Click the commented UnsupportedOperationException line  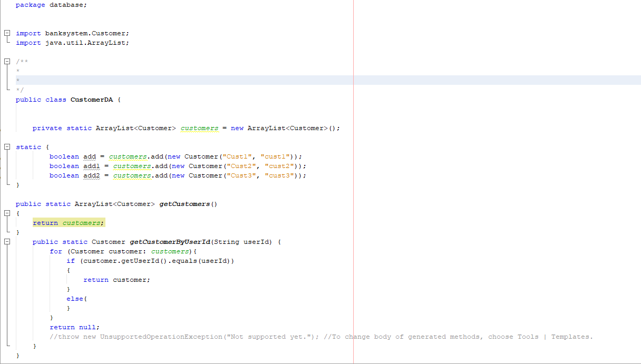158,336
